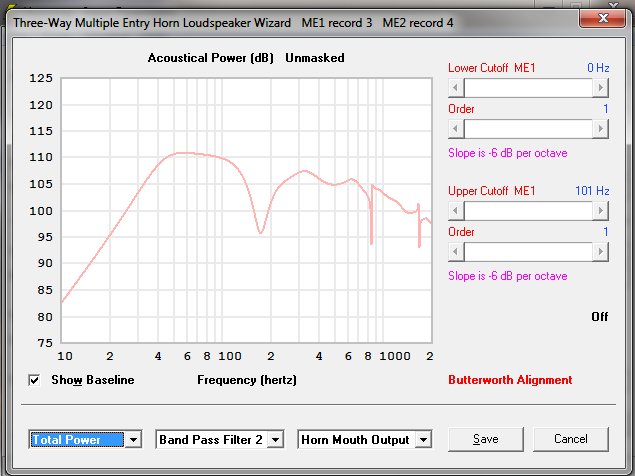
Task: Click the Off status text
Action: (x=599, y=316)
